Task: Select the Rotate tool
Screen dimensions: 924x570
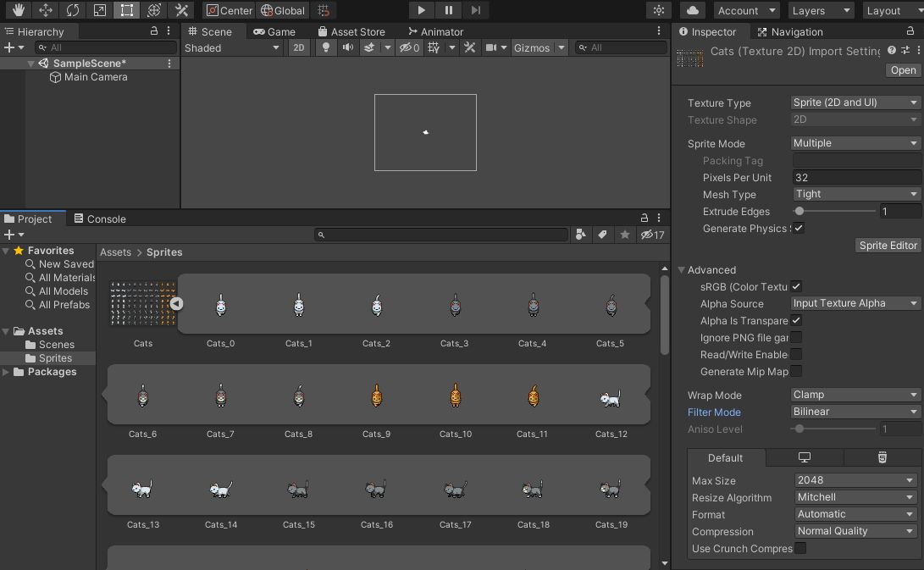Action: tap(72, 10)
